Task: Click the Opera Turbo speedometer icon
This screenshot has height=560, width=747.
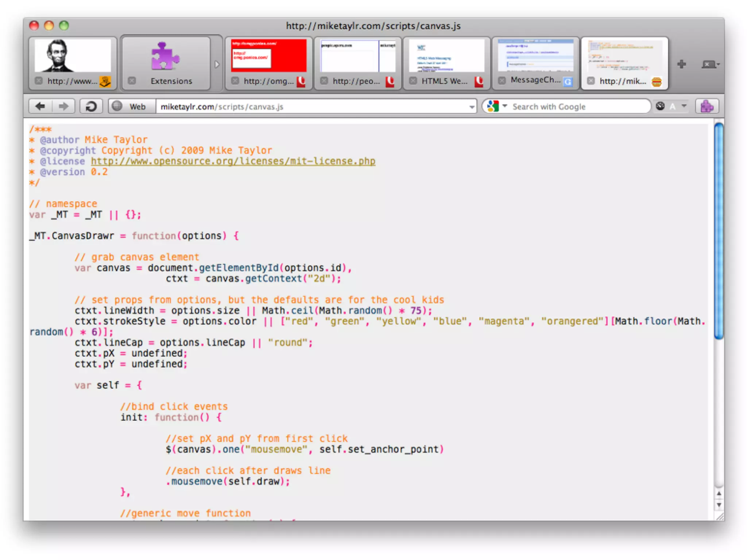Action: [660, 106]
